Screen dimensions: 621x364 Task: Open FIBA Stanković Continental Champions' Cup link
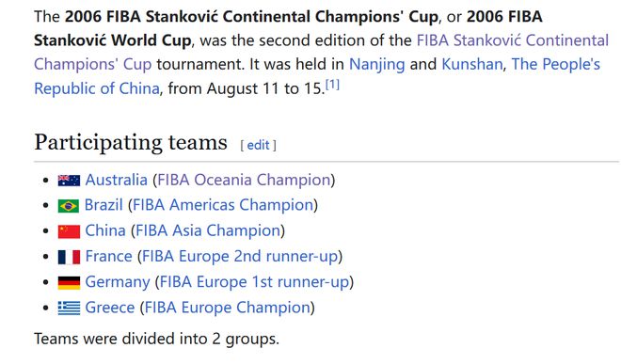coord(321,53)
